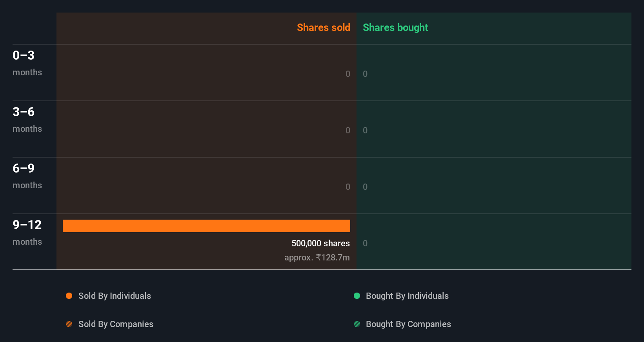
Task: Click the striped Sold By Companies legend icon
Action: (x=69, y=324)
